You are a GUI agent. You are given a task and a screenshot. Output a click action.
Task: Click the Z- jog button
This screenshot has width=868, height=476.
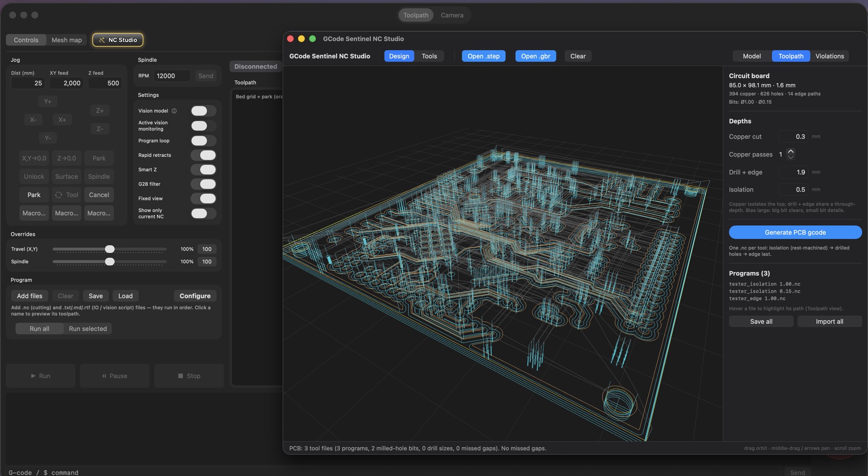tap(100, 129)
